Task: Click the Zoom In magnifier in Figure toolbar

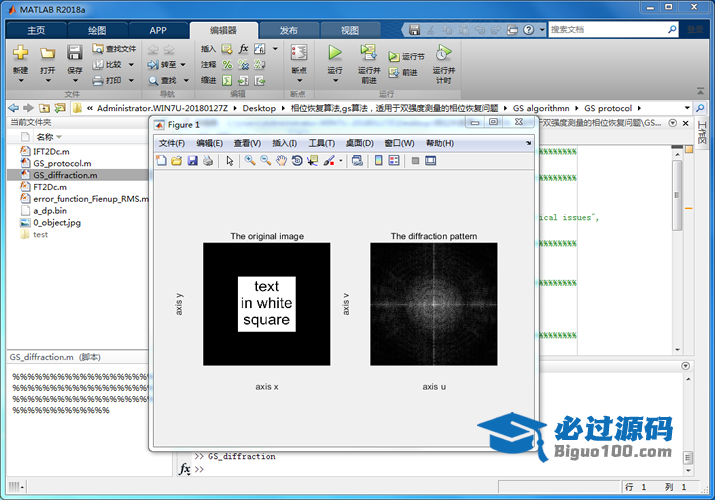Action: click(x=250, y=160)
